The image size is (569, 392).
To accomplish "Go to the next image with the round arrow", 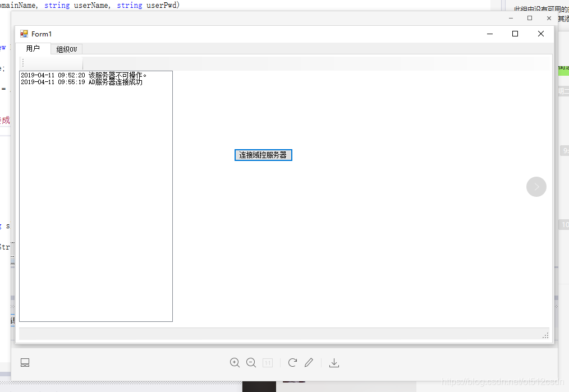I will [536, 187].
